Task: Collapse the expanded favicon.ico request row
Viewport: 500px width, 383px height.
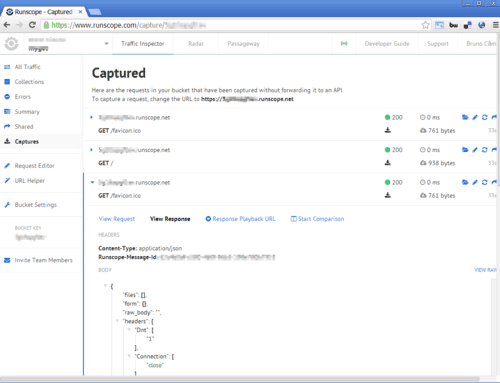Action: tap(92, 182)
